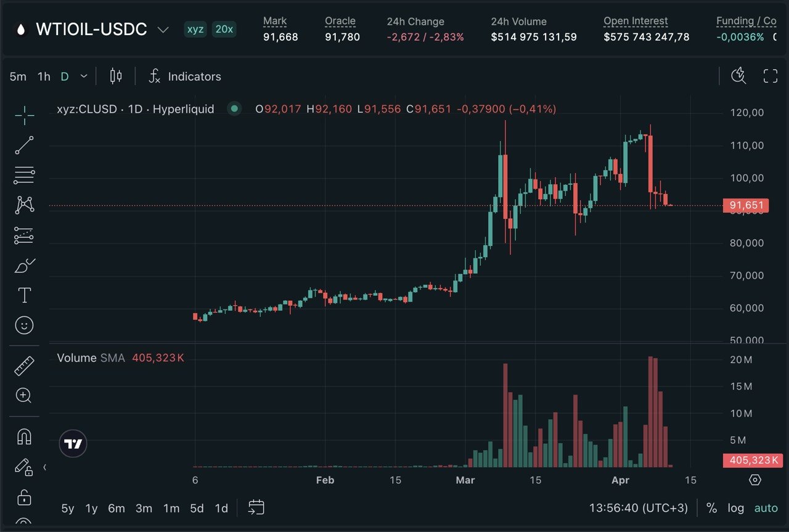Toggle logarithmic scale
This screenshot has height=532, width=789.
[735, 508]
